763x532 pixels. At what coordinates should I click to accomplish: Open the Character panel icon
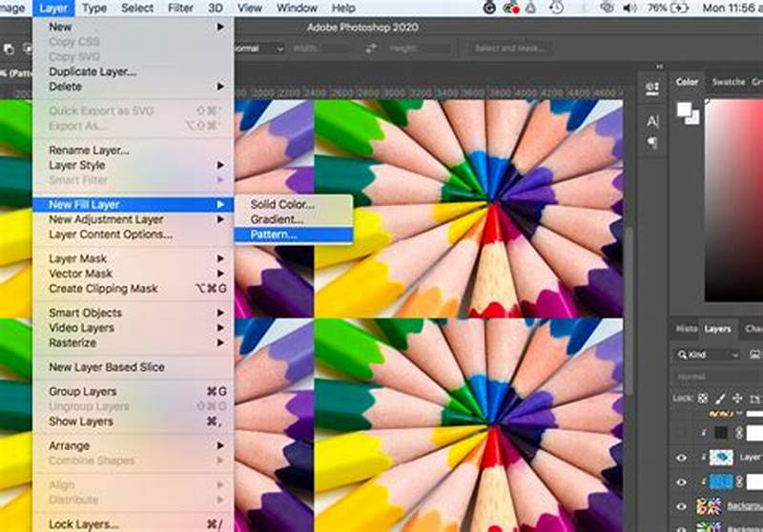(x=652, y=121)
